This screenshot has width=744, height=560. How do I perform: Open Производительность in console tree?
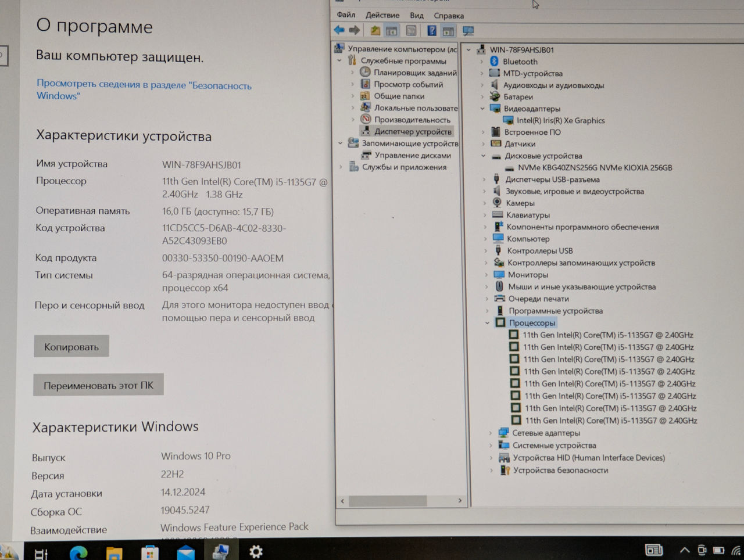coord(412,120)
